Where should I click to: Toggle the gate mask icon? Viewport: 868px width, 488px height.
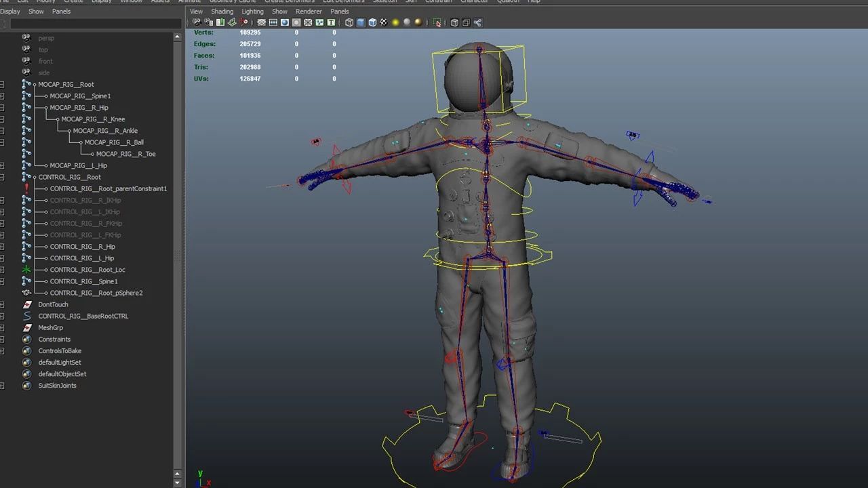(296, 22)
